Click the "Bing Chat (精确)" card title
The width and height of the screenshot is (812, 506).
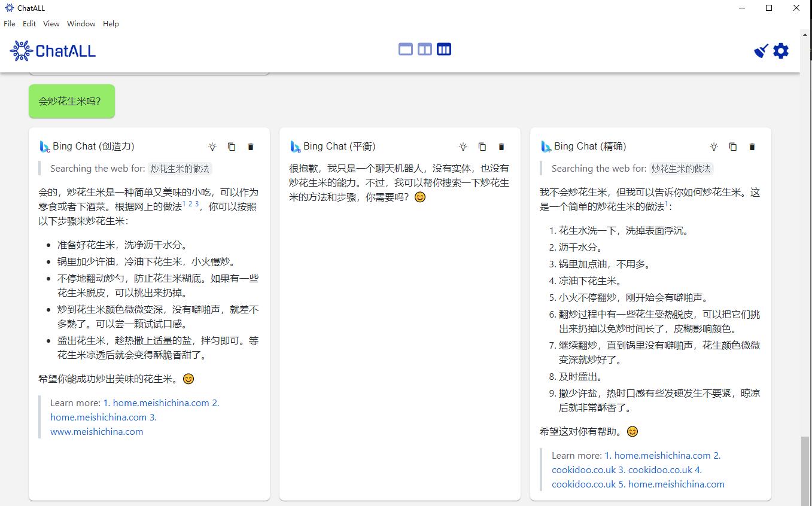pyautogui.click(x=590, y=147)
